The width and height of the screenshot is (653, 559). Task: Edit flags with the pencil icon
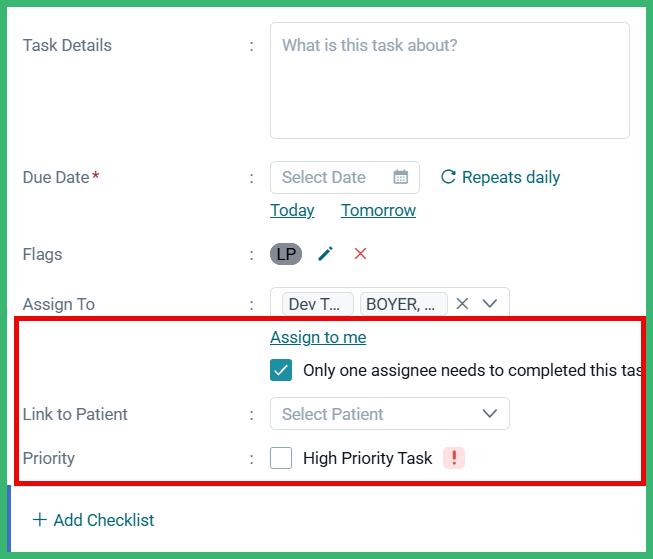click(326, 254)
